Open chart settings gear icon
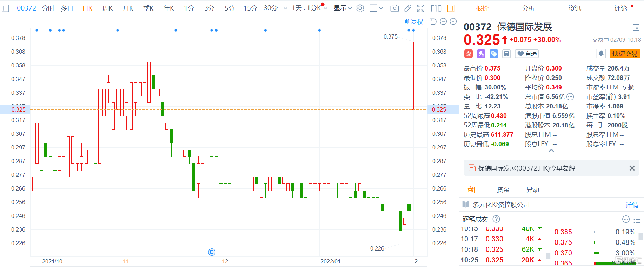 pyautogui.click(x=360, y=8)
